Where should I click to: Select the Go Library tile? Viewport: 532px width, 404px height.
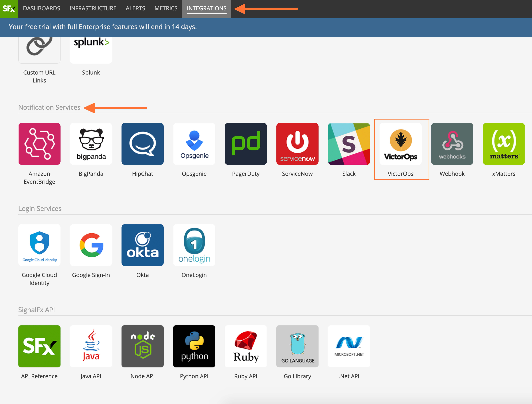[x=297, y=346]
